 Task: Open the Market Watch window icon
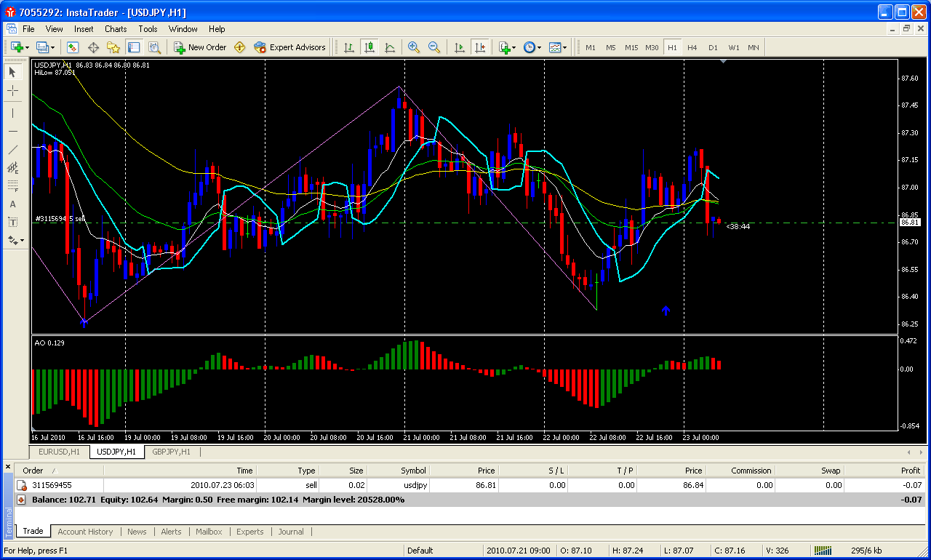(x=73, y=47)
